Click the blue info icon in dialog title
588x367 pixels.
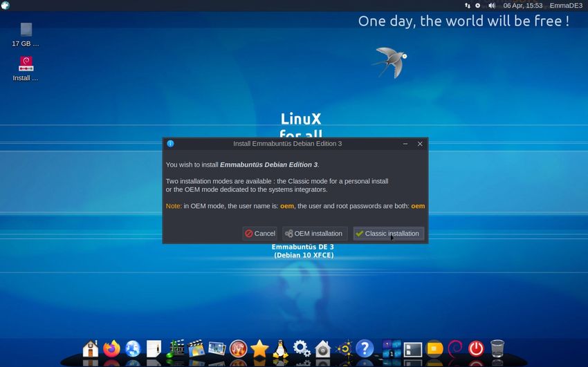(x=170, y=144)
